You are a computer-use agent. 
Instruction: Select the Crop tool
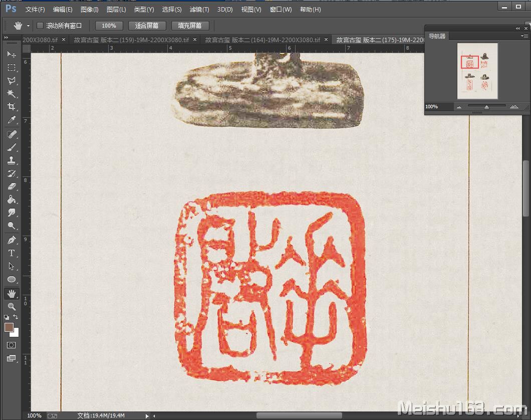coord(12,107)
